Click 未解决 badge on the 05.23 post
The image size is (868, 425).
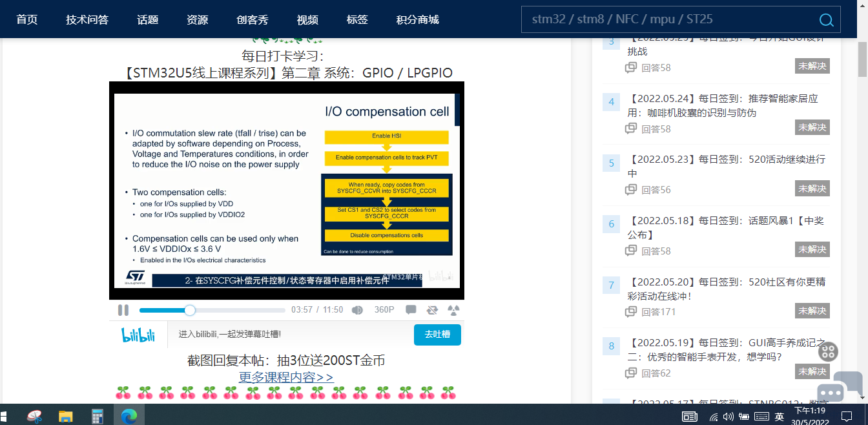coord(812,188)
